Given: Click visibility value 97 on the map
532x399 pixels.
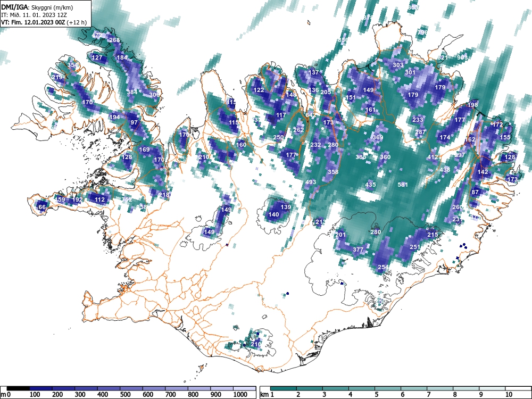Looking at the screenshot, I should coord(135,122).
